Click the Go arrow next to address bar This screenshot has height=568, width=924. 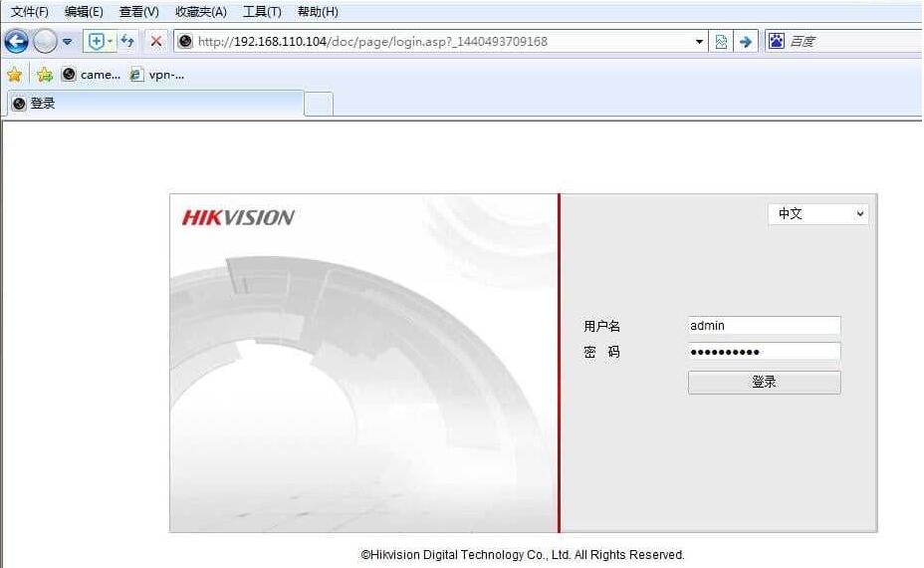click(x=744, y=41)
